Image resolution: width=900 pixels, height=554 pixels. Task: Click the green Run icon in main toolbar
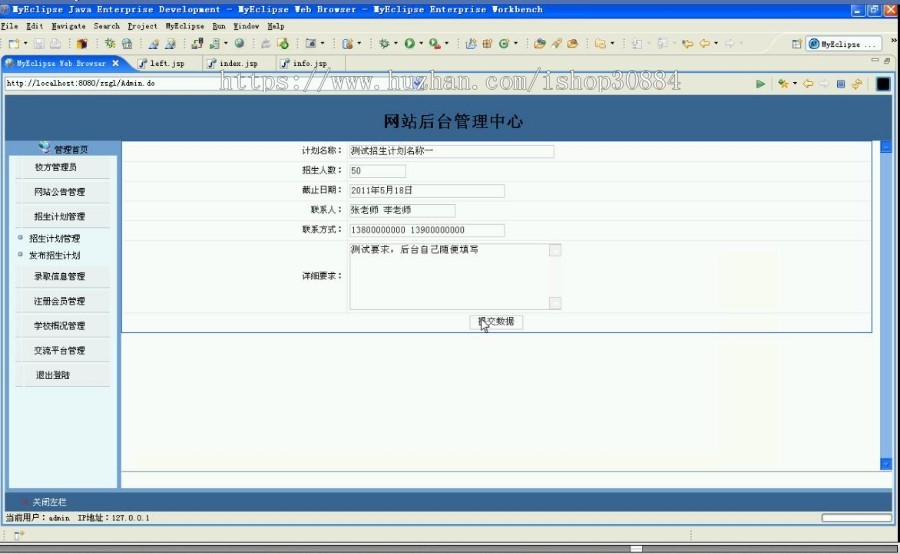[410, 44]
